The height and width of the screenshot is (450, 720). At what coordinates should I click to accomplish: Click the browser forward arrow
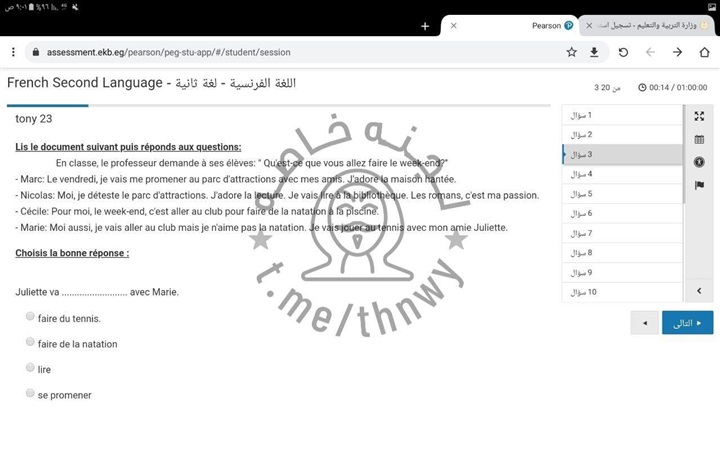677,52
